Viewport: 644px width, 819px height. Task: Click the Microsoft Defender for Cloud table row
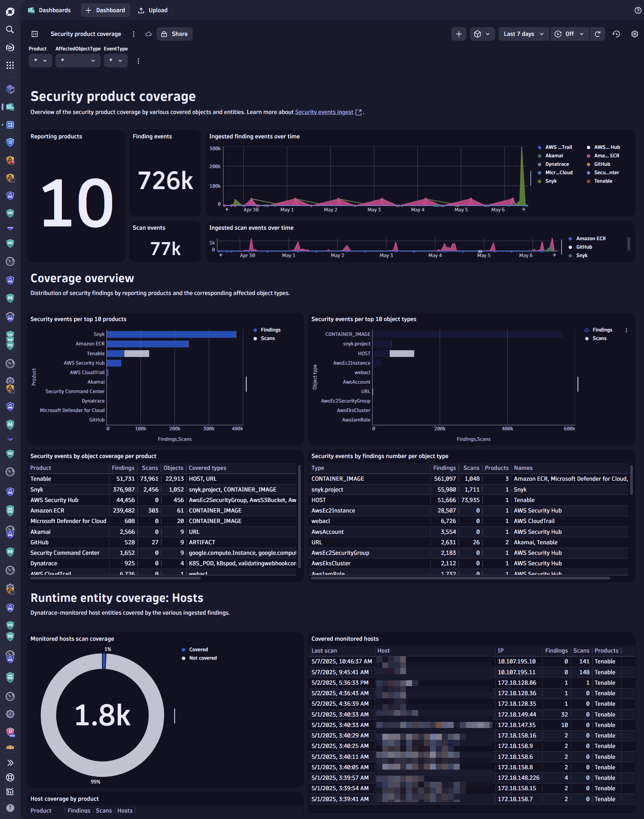(163, 521)
